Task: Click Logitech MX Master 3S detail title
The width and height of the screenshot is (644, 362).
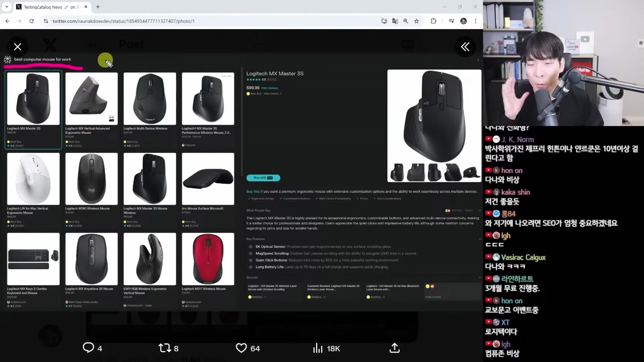Action: pyautogui.click(x=275, y=73)
